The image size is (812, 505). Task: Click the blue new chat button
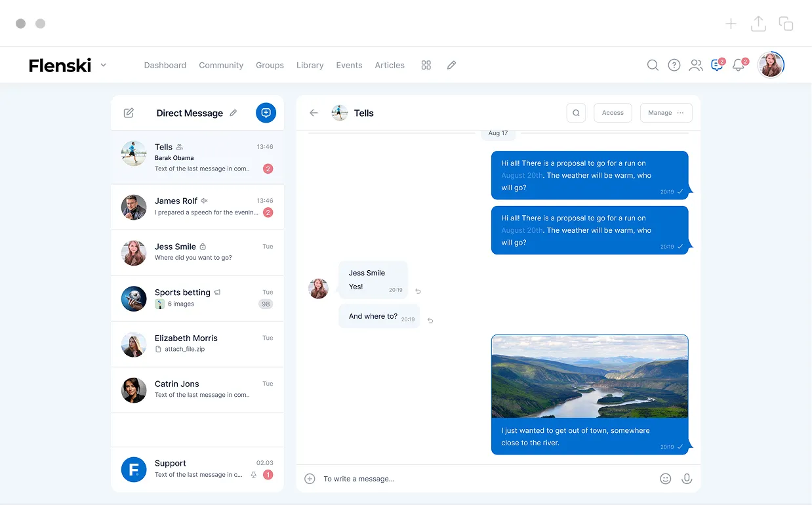point(266,113)
